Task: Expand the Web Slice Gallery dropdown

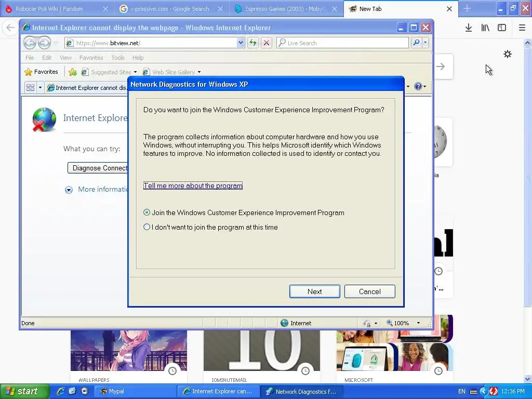Action: click(199, 72)
